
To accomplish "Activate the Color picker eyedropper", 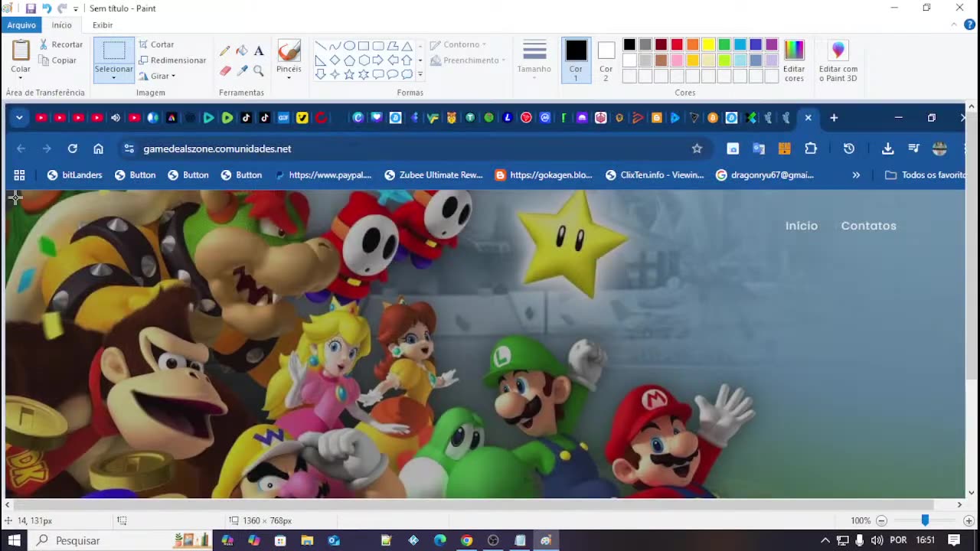I will 242,70.
